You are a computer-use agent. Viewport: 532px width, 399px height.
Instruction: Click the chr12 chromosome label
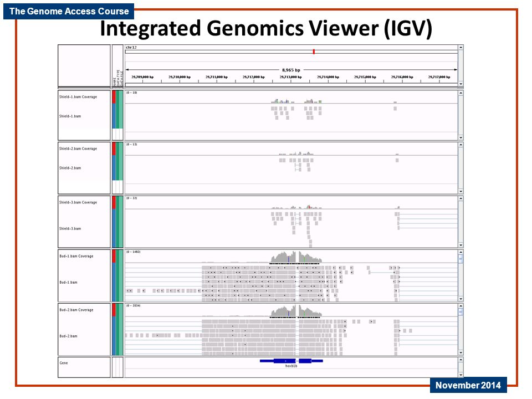pos(132,48)
